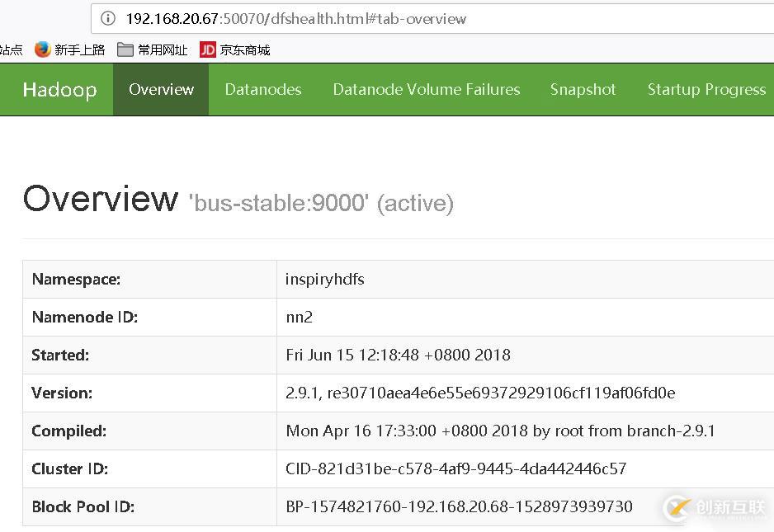Switch to the Datanodes tab
This screenshot has height=532, width=774.
click(263, 89)
